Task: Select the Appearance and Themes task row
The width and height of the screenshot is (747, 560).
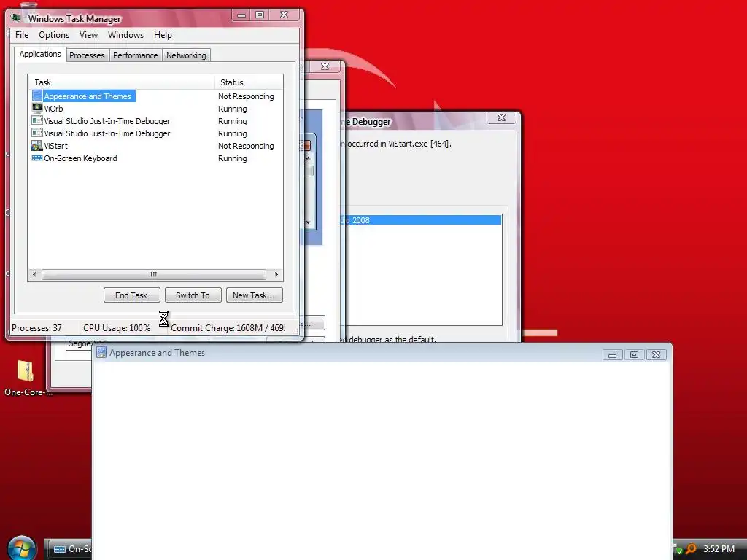Action: 155,96
